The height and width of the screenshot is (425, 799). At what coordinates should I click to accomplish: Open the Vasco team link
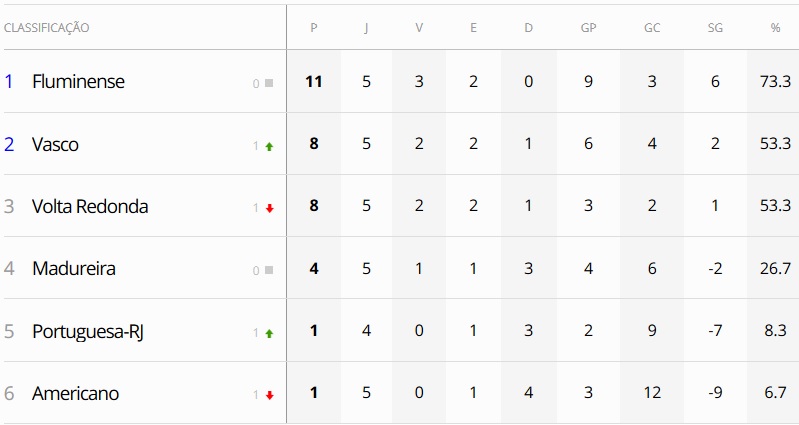coord(55,144)
